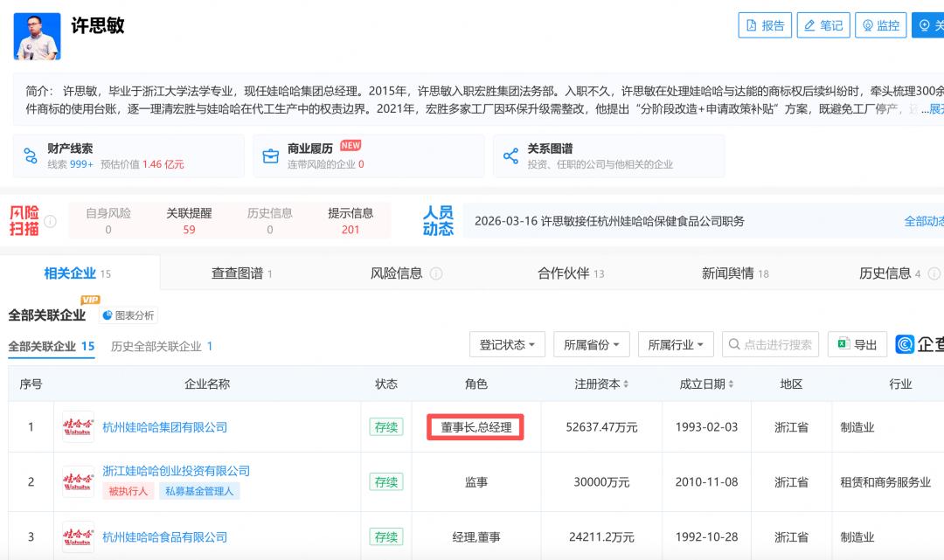Sort by 成立日期 column header
Viewport: 944px width, 560px height.
[x=706, y=384]
